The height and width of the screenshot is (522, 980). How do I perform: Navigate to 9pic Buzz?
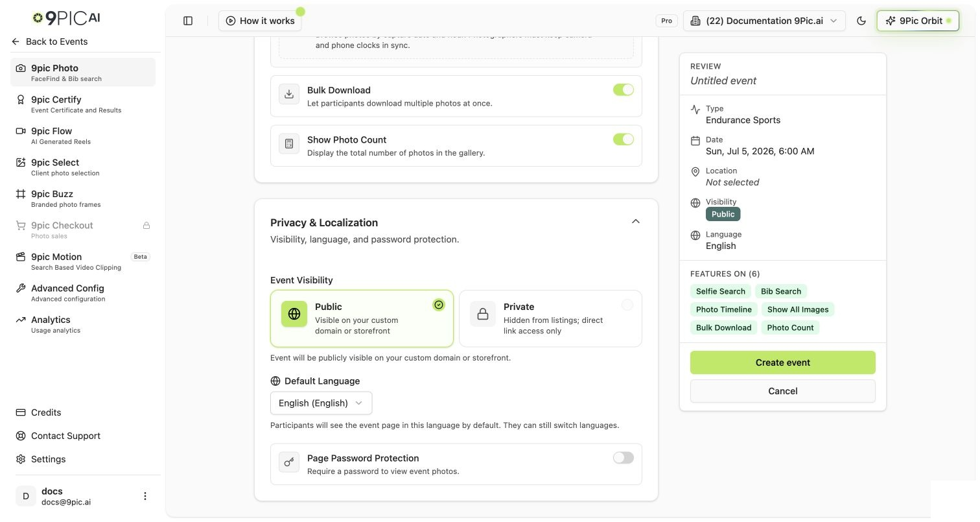coord(83,198)
